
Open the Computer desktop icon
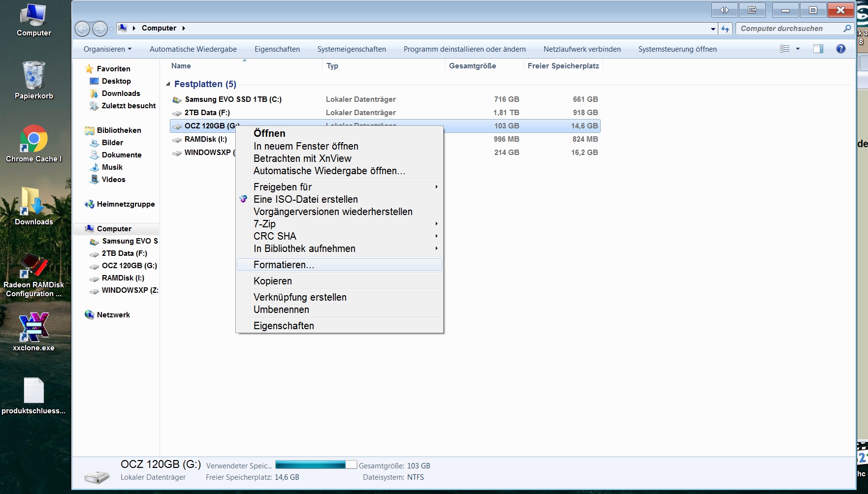pyautogui.click(x=33, y=20)
